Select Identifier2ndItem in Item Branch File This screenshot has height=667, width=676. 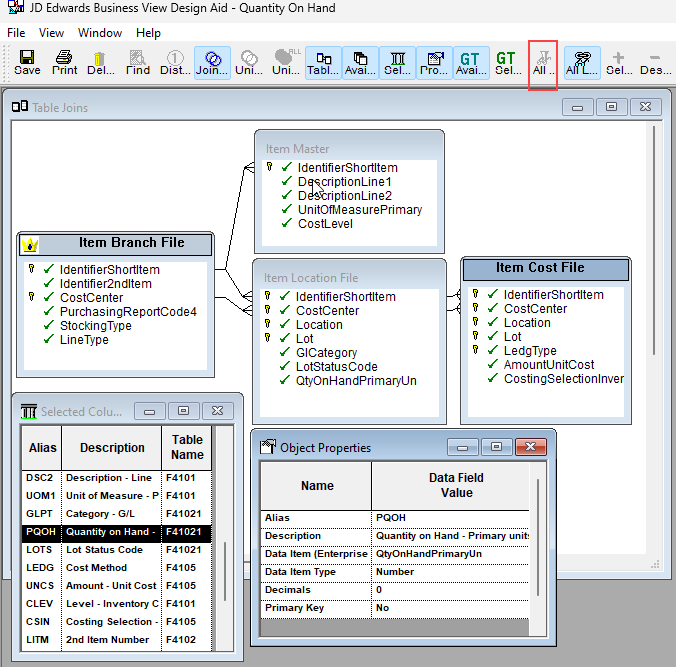(106, 284)
